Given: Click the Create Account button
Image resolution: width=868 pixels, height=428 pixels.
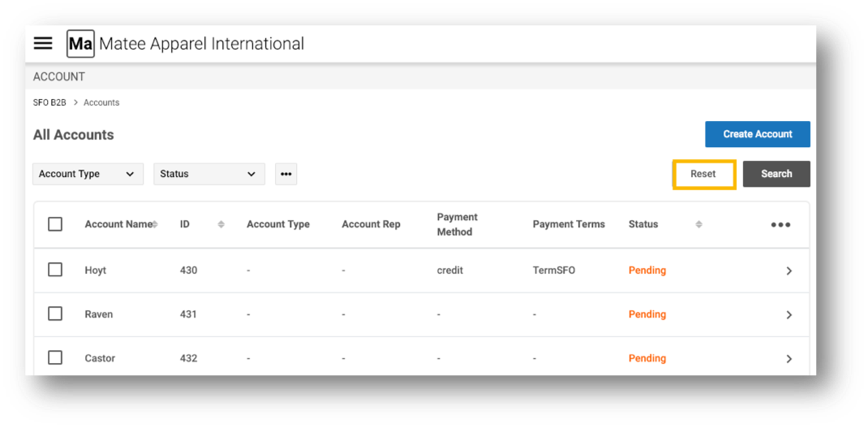Looking at the screenshot, I should pyautogui.click(x=758, y=134).
